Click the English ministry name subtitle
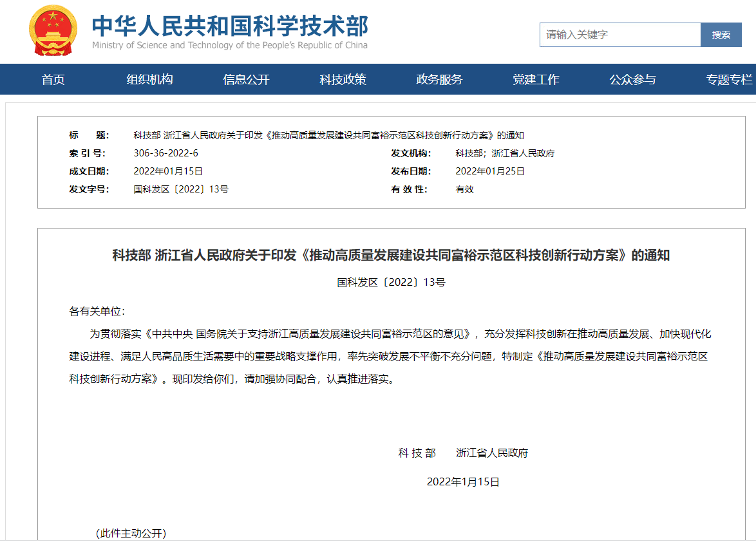 pyautogui.click(x=230, y=46)
